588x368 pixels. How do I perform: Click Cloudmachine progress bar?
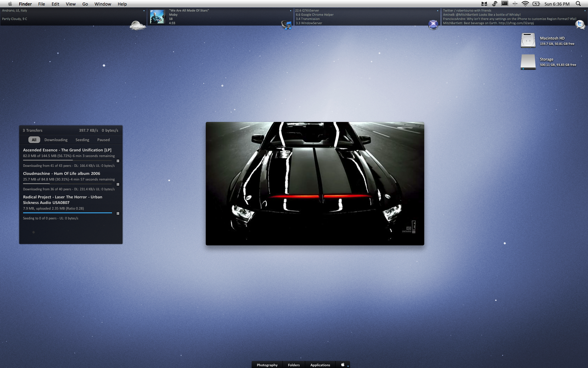(x=68, y=184)
